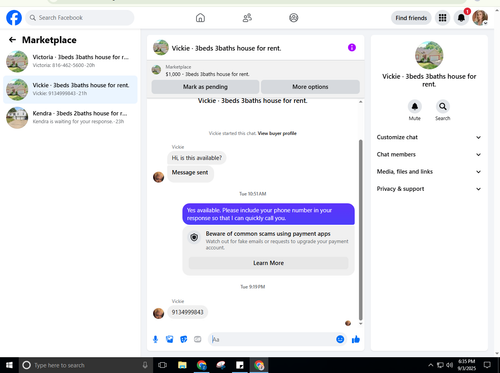
Task: Click the chat scroll up arrow
Action: pos(360,102)
